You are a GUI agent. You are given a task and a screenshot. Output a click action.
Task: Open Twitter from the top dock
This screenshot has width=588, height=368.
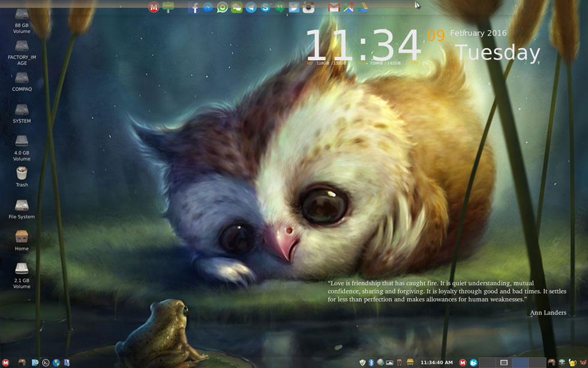(x=294, y=7)
